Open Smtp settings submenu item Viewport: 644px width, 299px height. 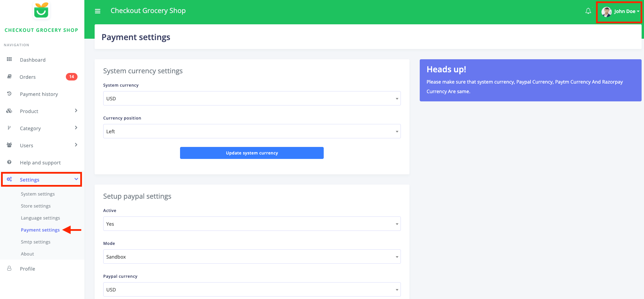(x=36, y=242)
